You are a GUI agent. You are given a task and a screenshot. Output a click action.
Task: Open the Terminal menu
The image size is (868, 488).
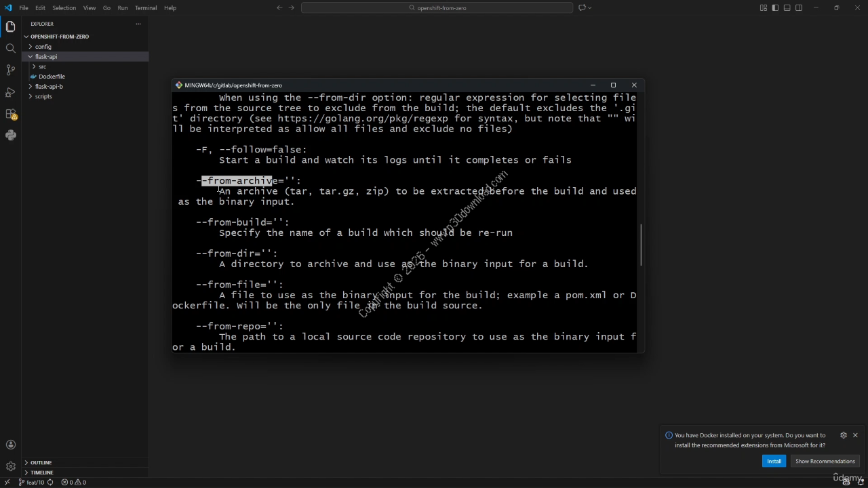coord(145,8)
